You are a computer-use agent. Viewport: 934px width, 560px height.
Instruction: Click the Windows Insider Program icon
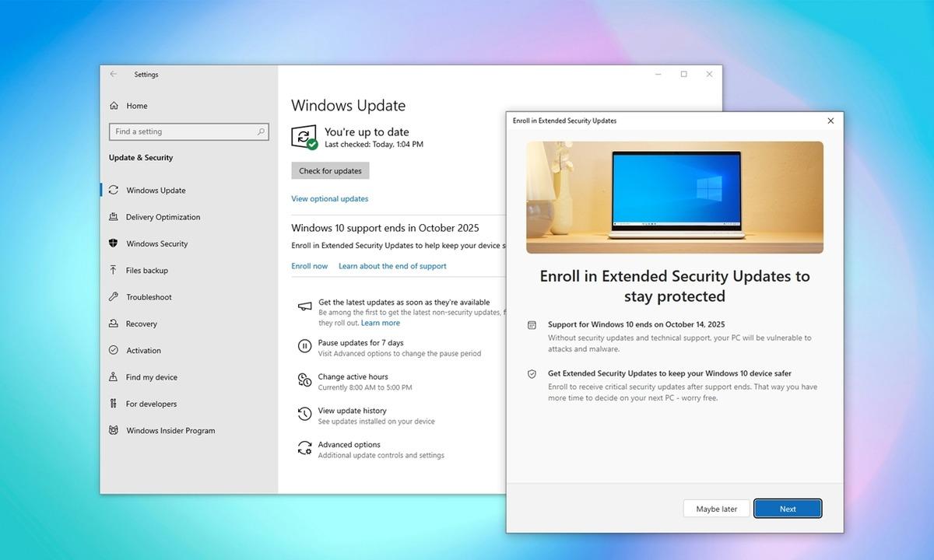(x=114, y=430)
